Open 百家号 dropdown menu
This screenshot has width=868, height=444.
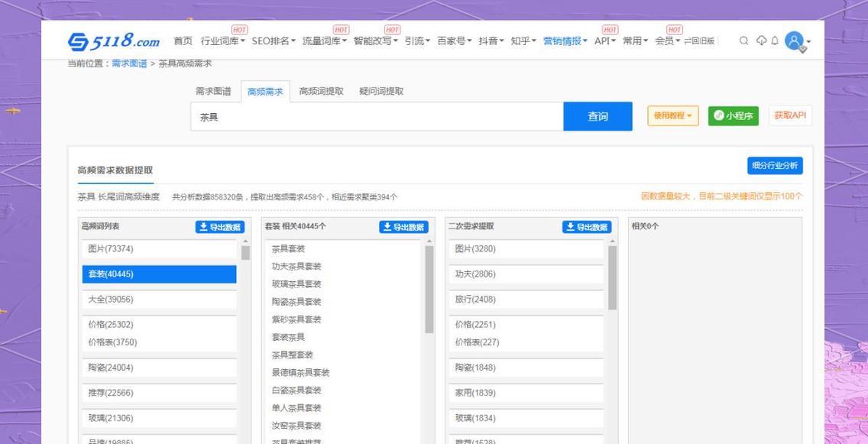(x=454, y=41)
